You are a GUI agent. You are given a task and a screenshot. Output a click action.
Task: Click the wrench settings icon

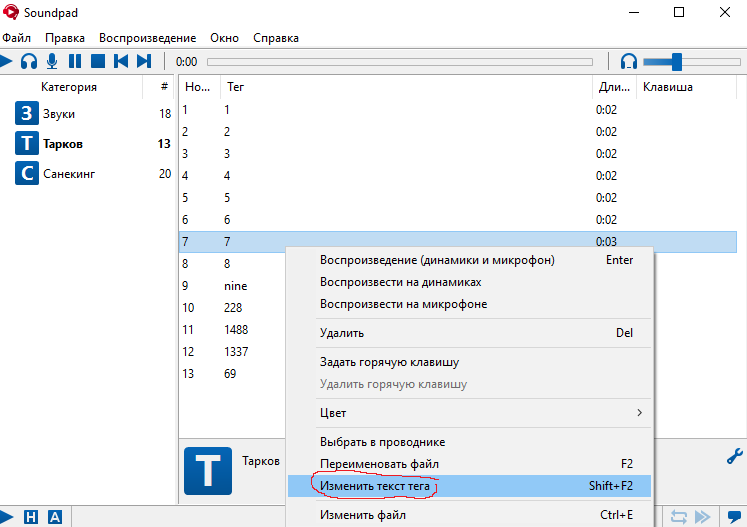point(735,456)
